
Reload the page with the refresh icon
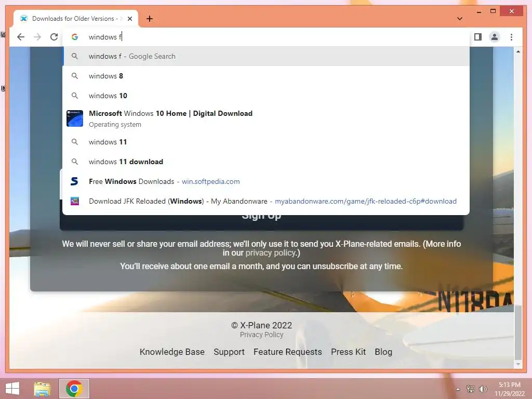[54, 37]
